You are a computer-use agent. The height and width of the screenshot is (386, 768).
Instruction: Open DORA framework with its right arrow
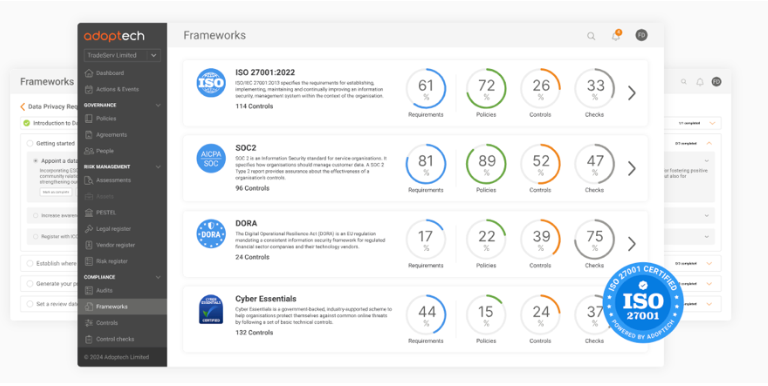pyautogui.click(x=632, y=244)
